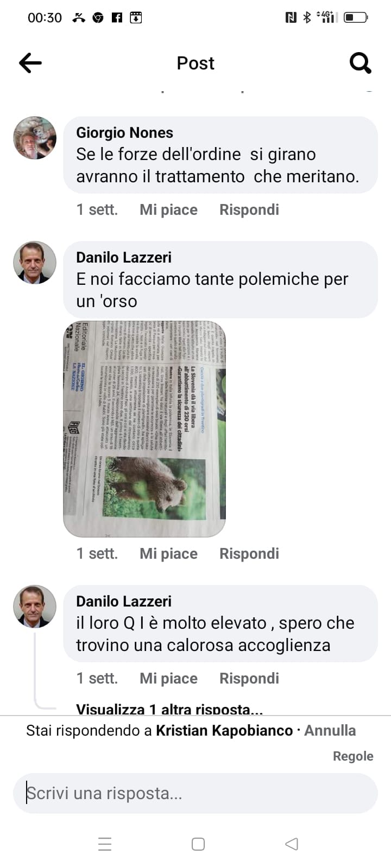The height and width of the screenshot is (868, 391).
Task: Focus the 'Scrivi una risposta...' field
Action: (x=195, y=794)
